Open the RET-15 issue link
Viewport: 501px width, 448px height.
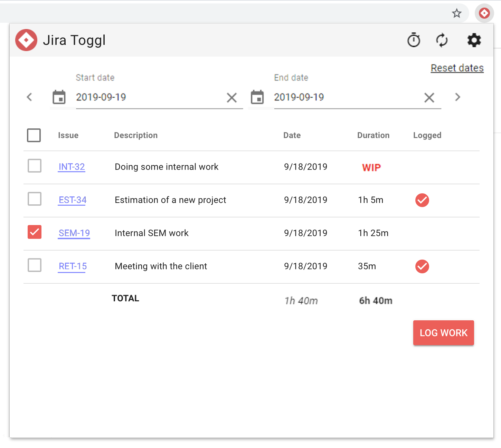click(x=73, y=266)
